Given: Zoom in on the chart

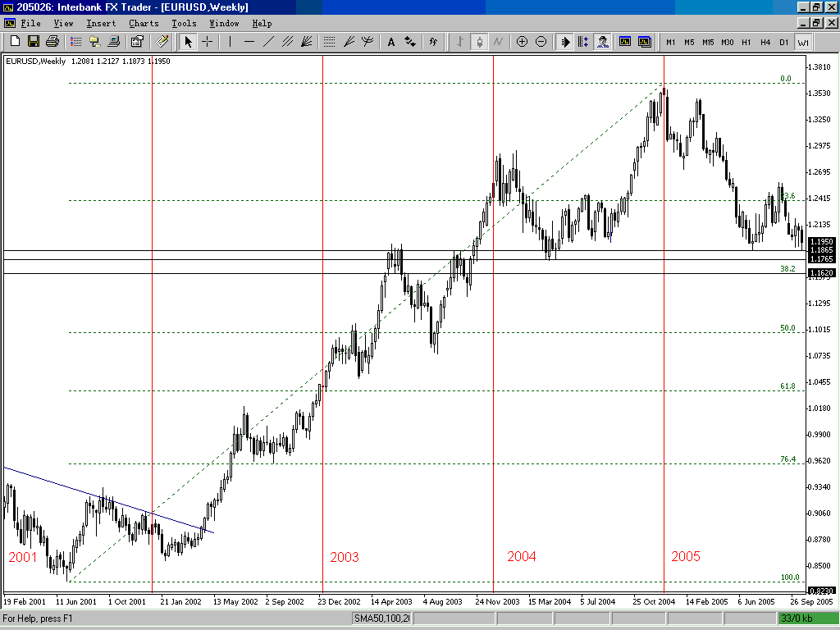Looking at the screenshot, I should 522,42.
